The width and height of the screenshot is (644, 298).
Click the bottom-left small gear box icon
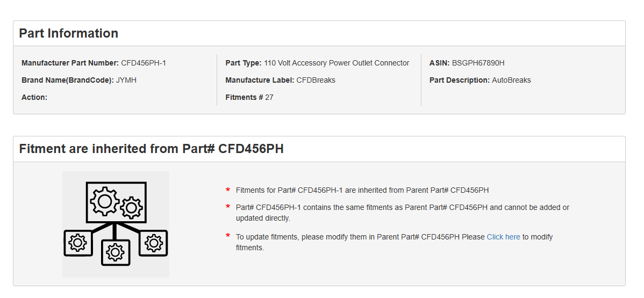pos(77,243)
